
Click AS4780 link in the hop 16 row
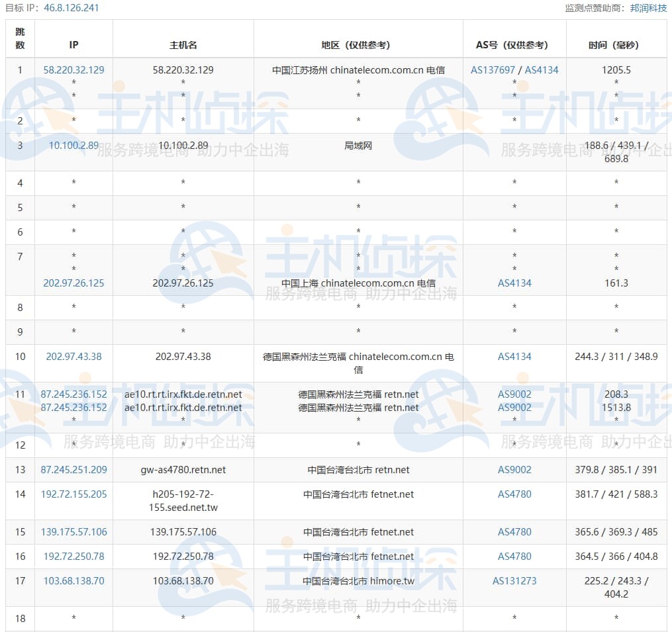514,557
